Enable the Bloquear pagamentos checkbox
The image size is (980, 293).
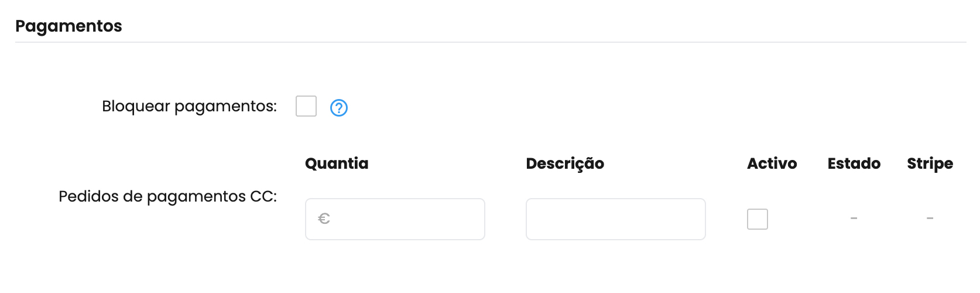point(306,107)
